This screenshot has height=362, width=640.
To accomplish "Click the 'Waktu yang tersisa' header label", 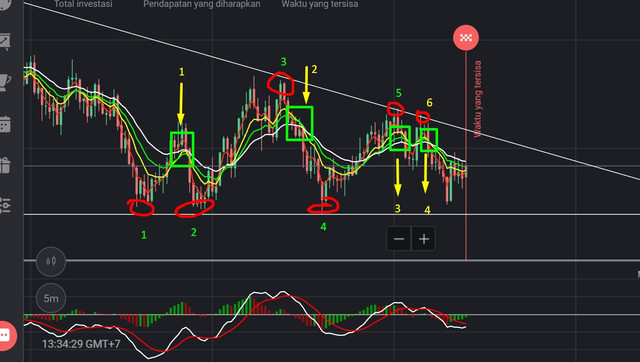I will pos(320,4).
